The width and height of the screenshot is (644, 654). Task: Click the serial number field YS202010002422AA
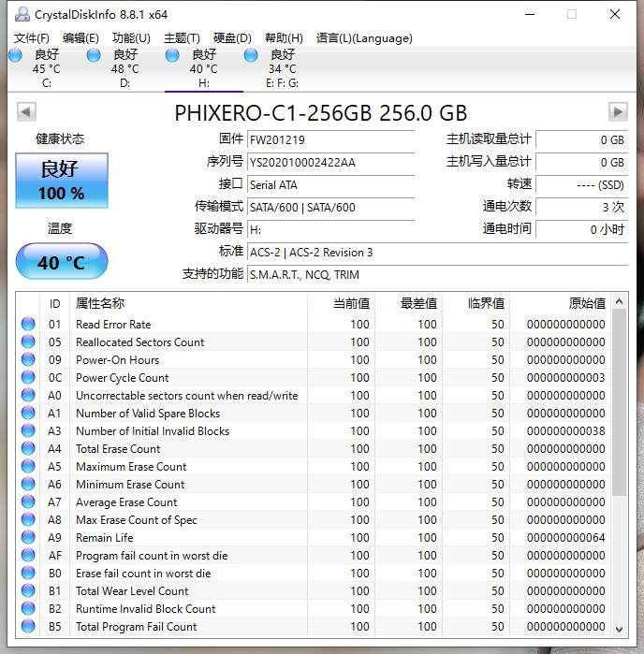click(331, 162)
